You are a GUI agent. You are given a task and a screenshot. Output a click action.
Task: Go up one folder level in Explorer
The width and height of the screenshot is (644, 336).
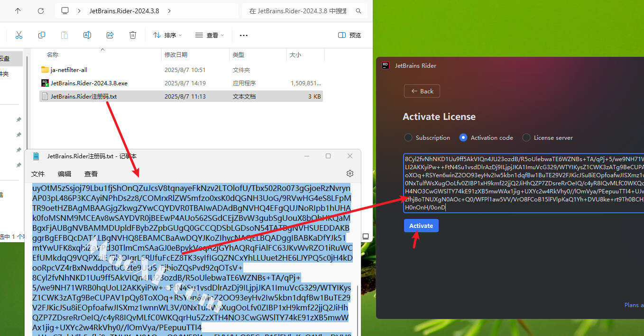[18, 10]
